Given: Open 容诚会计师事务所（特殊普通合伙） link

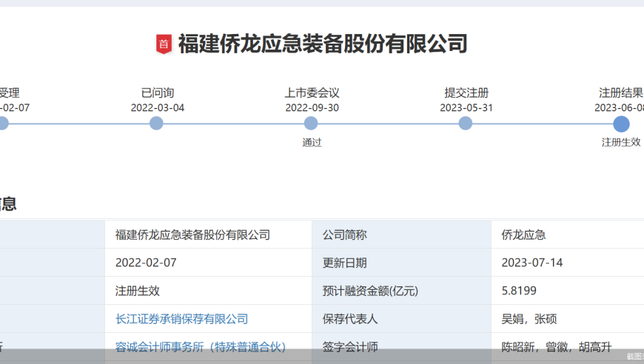Looking at the screenshot, I should pyautogui.click(x=201, y=347).
